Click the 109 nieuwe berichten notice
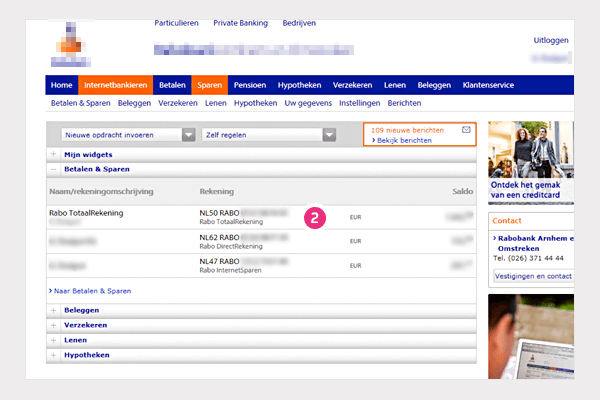 [x=408, y=130]
